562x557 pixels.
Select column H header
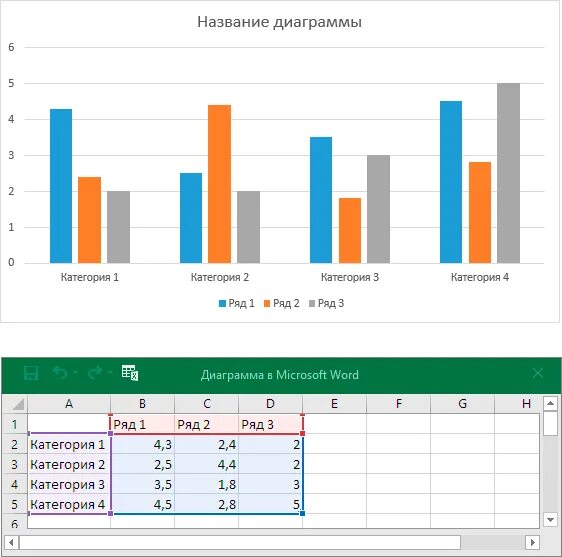pos(517,404)
